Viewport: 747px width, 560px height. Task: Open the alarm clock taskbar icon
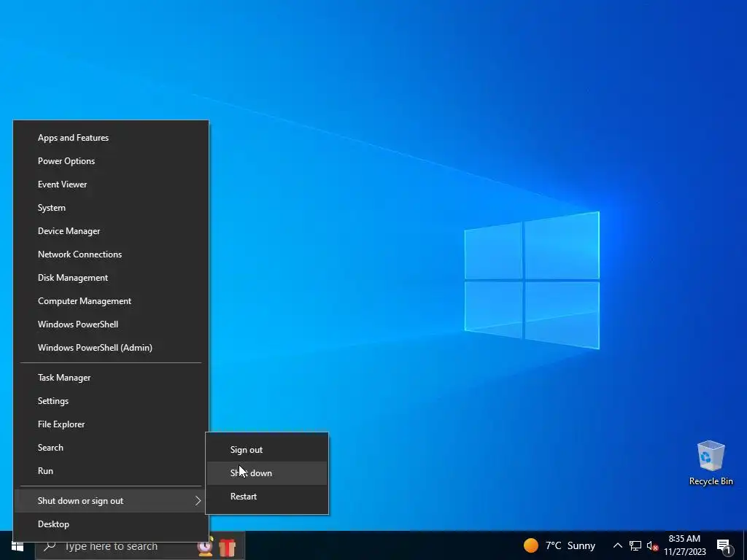pyautogui.click(x=205, y=547)
